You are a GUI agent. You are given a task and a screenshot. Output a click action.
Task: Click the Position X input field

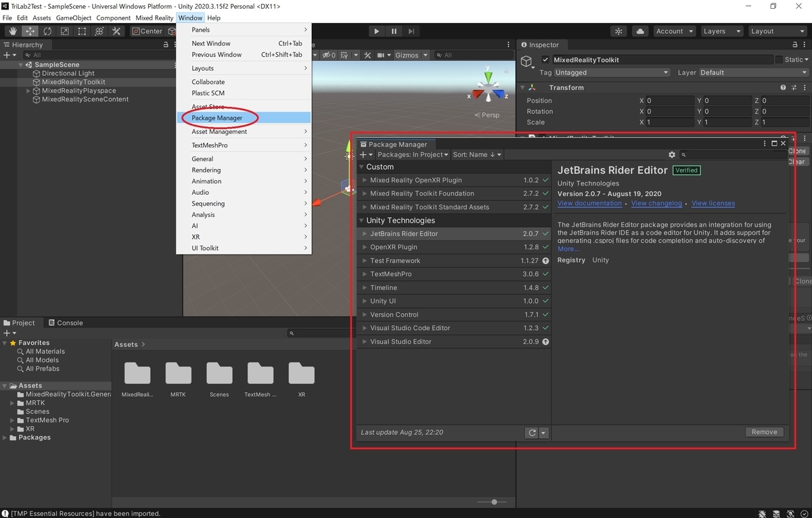click(x=670, y=101)
